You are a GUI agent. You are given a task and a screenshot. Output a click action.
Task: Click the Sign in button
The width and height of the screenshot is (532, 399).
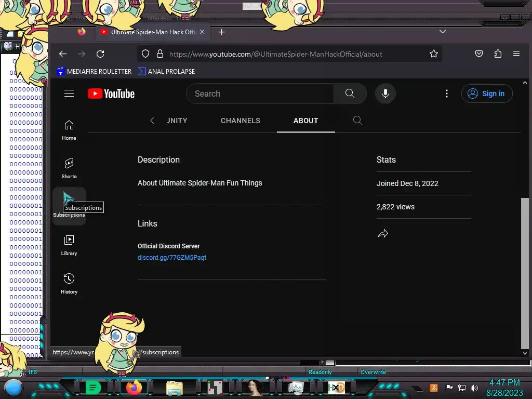click(x=486, y=94)
